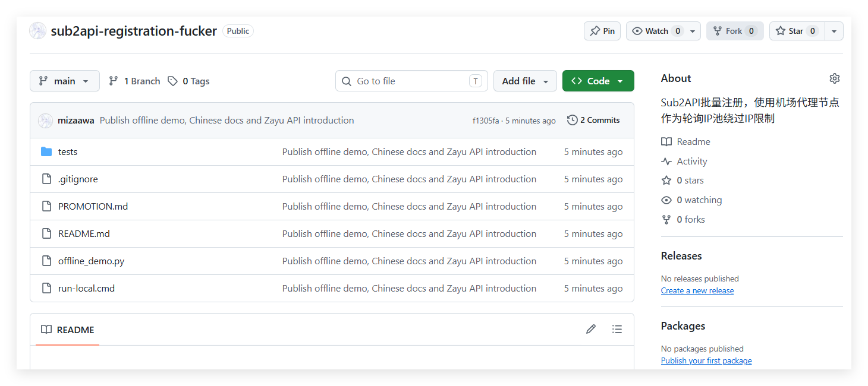Open the About settings gear icon

coord(834,78)
